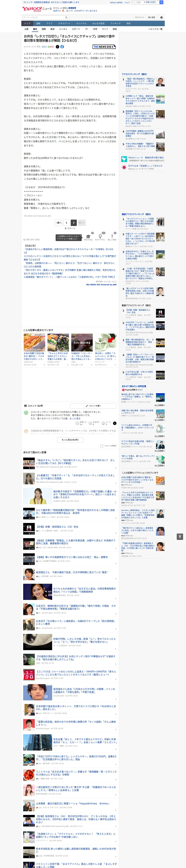Open トップ main navigation tab

(27, 24)
